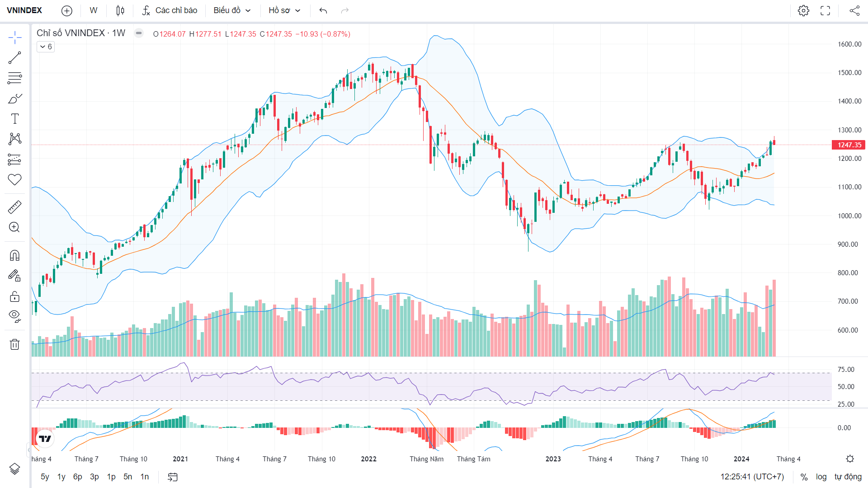The width and height of the screenshot is (868, 488).
Task: Add symbol with the plus icon
Action: click(67, 10)
